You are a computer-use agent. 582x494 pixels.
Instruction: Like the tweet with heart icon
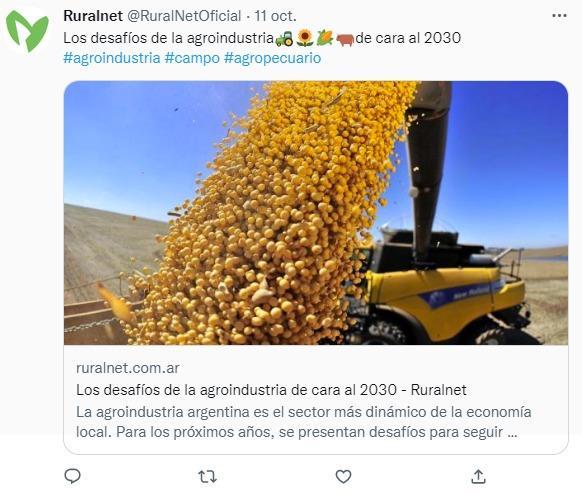pos(343,477)
